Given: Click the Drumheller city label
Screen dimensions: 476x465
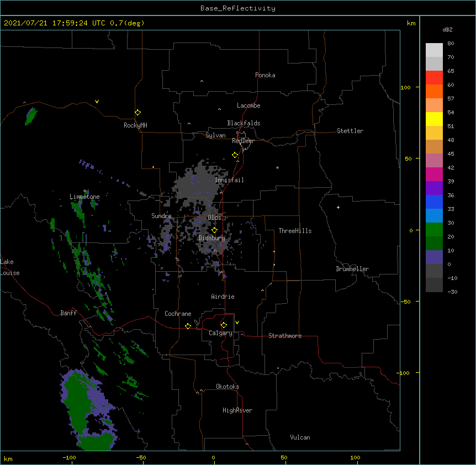Looking at the screenshot, I should point(352,269).
